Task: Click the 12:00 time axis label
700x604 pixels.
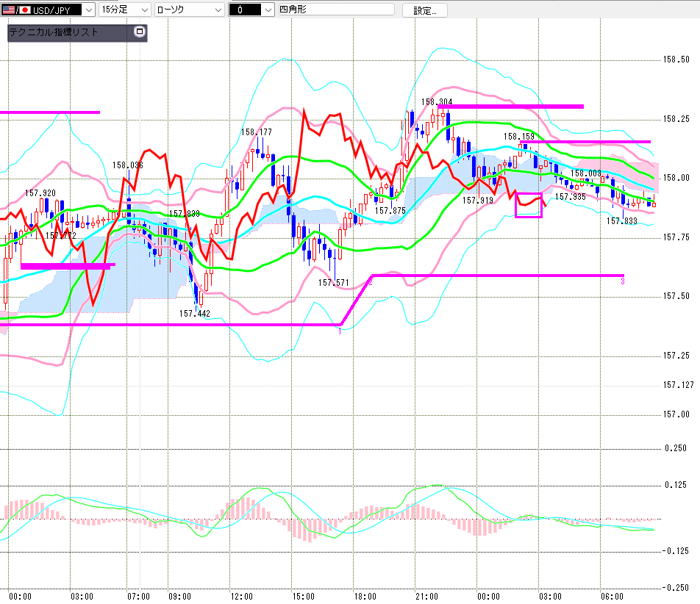Action: tap(241, 597)
